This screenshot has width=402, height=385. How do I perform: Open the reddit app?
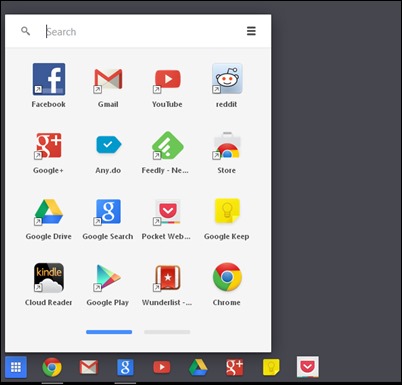point(227,79)
